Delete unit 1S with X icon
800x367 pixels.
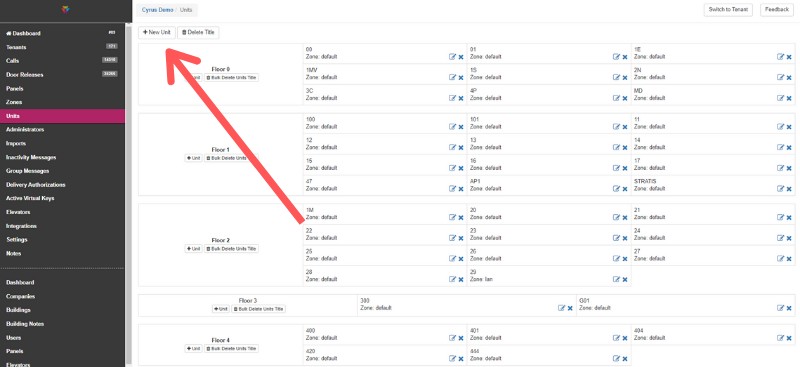point(624,78)
